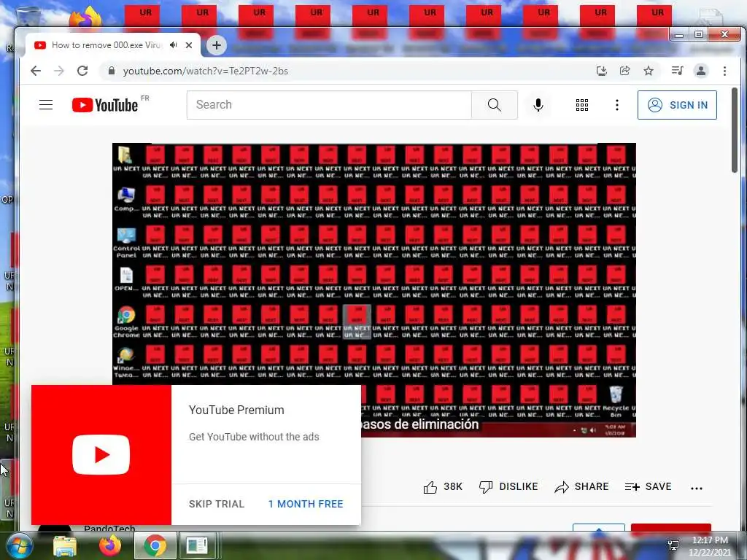Open a new tab with plus button
Image resolution: width=747 pixels, height=560 pixels.
[x=216, y=45]
